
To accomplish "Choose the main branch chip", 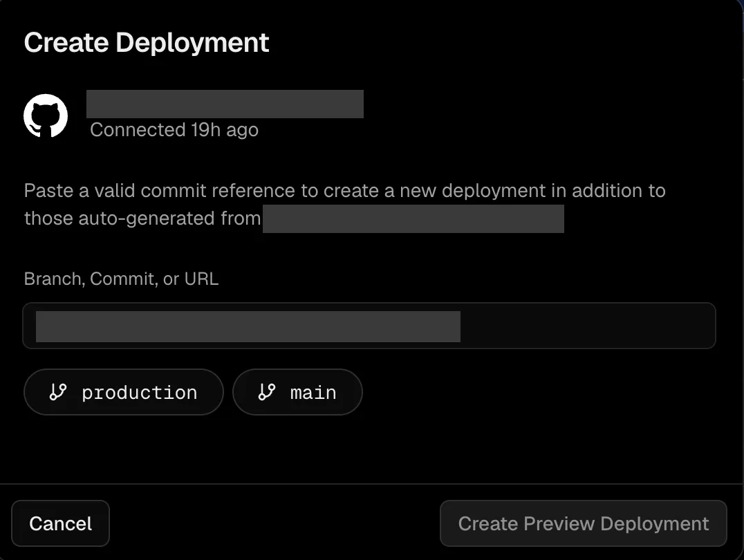I will click(x=297, y=392).
